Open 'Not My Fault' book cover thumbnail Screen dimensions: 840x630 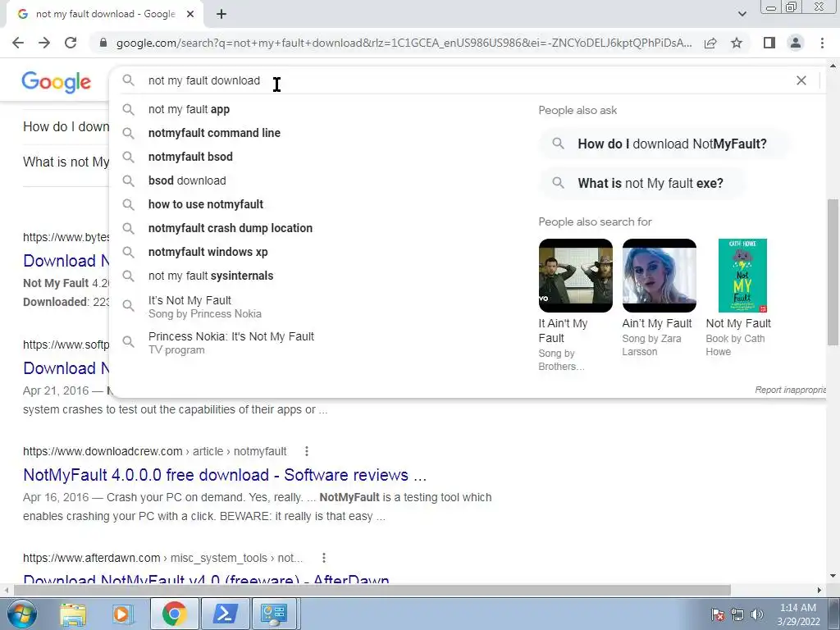(742, 276)
